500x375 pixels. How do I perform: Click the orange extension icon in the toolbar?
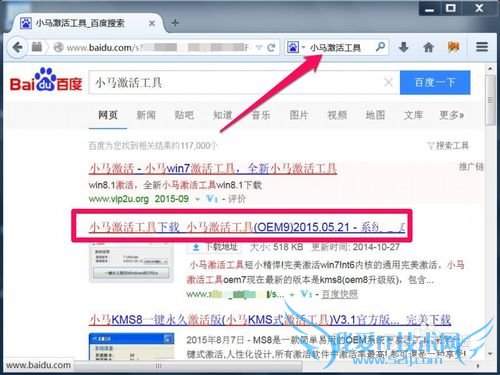pos(453,47)
